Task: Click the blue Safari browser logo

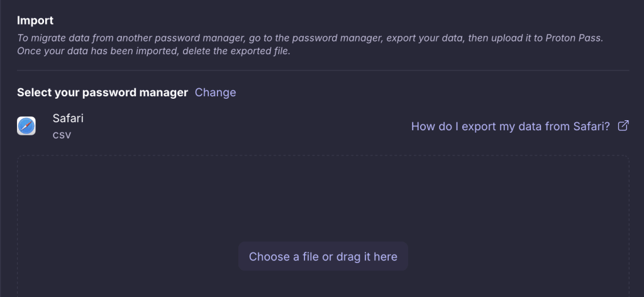Action: (26, 126)
